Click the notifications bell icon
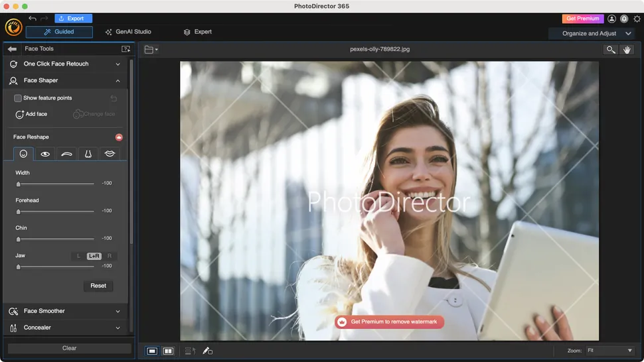Image resolution: width=644 pixels, height=362 pixels. coord(624,19)
